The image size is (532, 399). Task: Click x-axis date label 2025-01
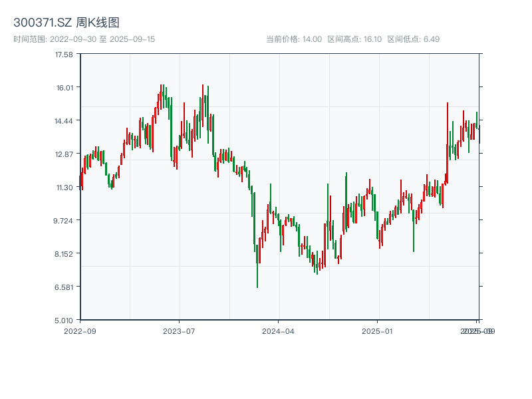pos(377,331)
